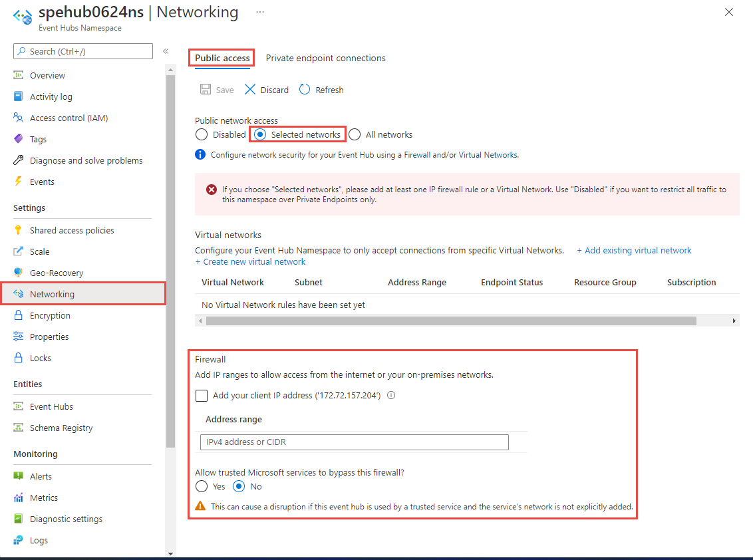Click the sidebar scroll down arrow
Viewport: 753px width, 560px height.
(x=170, y=553)
